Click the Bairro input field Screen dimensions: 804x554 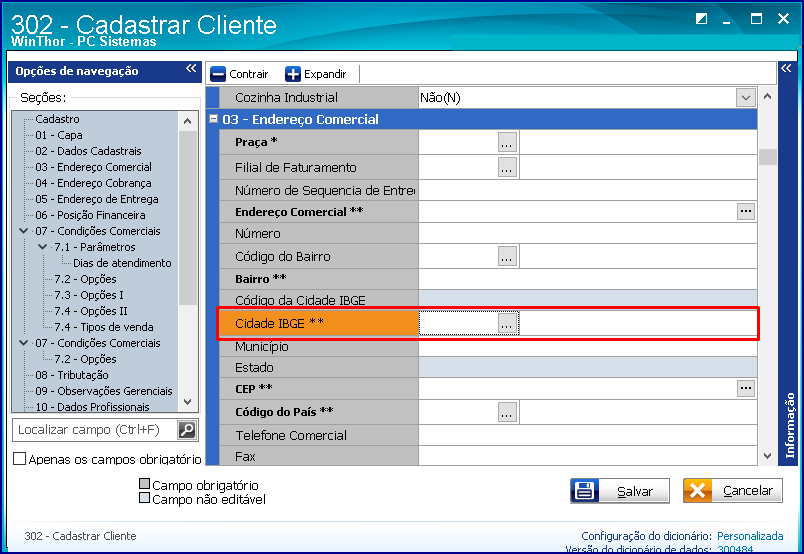(588, 279)
